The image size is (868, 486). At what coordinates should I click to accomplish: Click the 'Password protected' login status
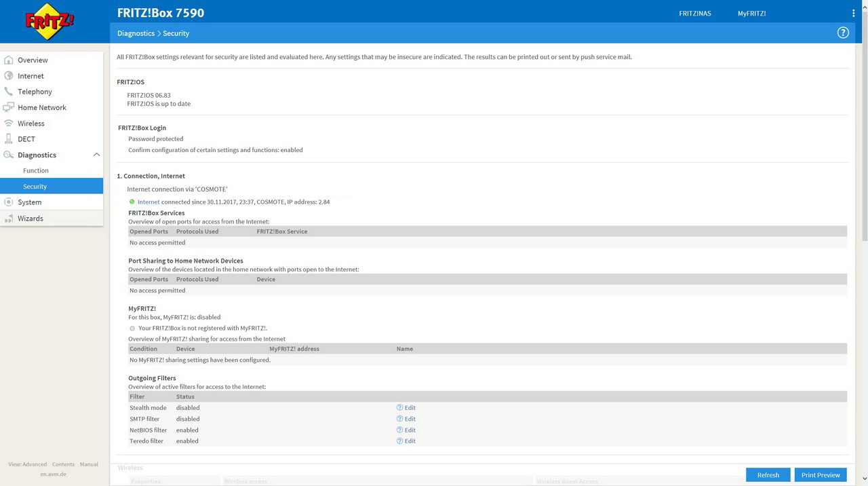pos(155,138)
